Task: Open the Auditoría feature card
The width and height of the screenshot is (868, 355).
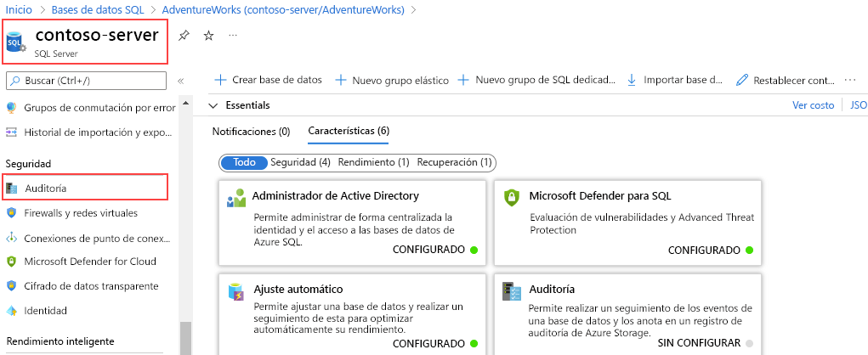Action: click(x=627, y=314)
